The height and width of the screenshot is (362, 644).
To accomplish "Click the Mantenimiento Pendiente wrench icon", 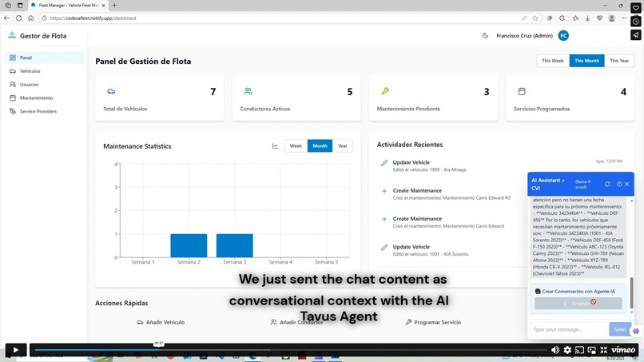I will tap(385, 91).
